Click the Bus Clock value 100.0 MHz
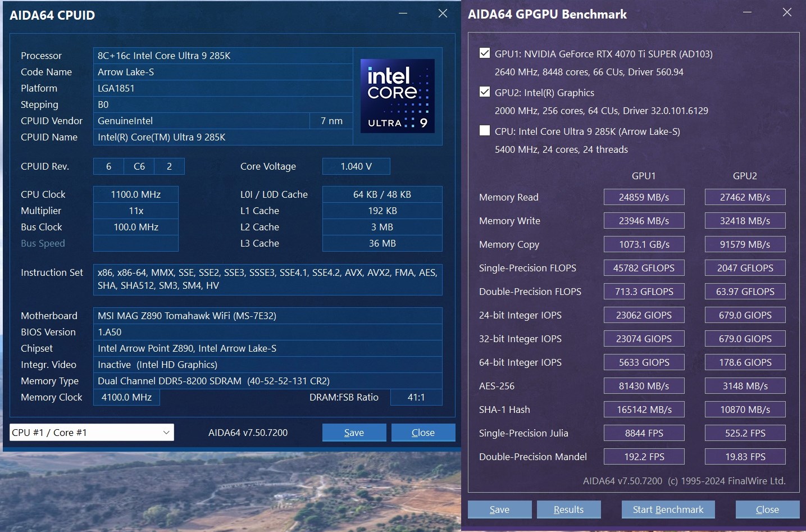Viewport: 806px width, 532px height. pyautogui.click(x=136, y=227)
